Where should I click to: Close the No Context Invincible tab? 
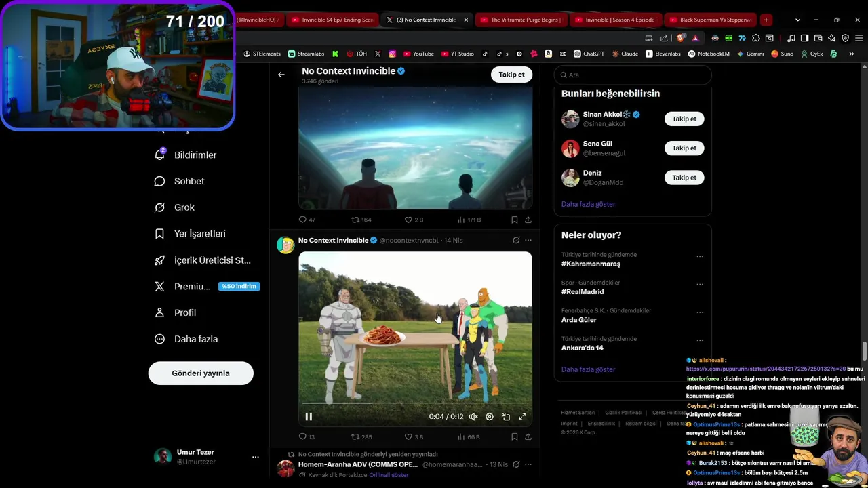point(466,20)
